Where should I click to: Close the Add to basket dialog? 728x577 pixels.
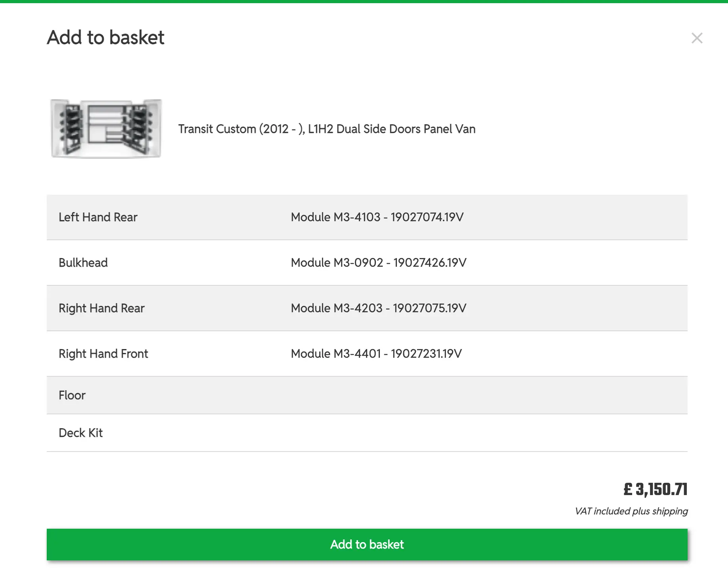point(697,38)
